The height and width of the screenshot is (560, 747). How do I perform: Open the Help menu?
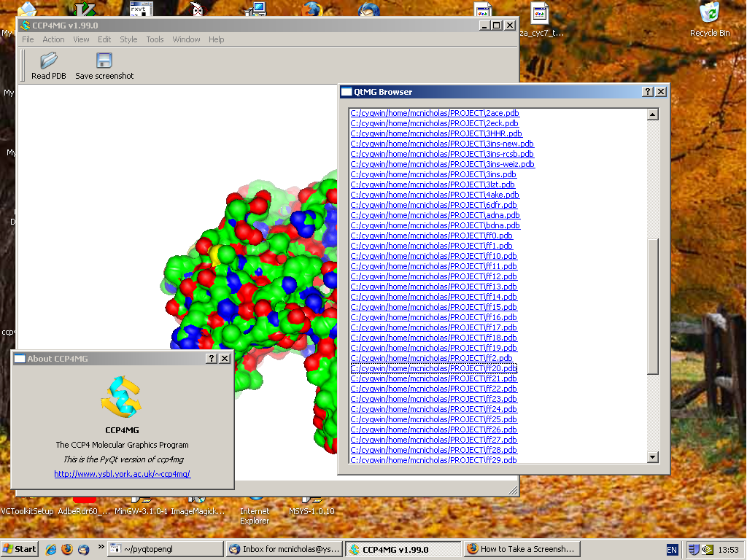pos(216,39)
